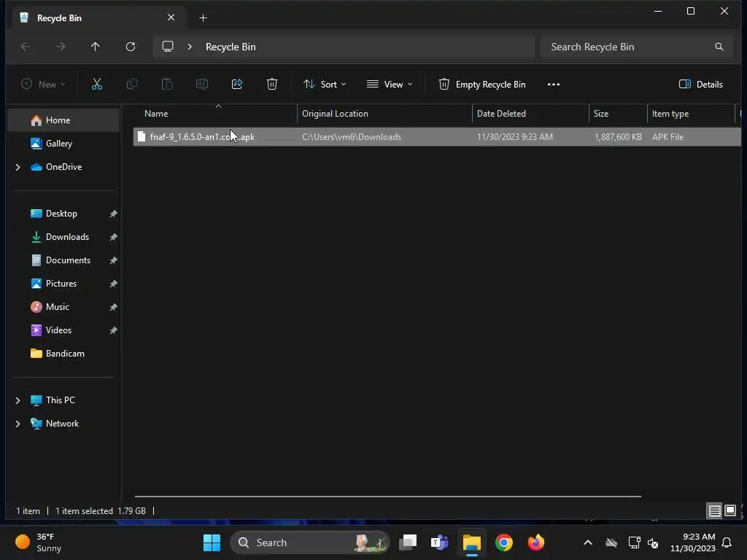The height and width of the screenshot is (560, 747).
Task: Click the Share icon in toolbar
Action: [237, 85]
